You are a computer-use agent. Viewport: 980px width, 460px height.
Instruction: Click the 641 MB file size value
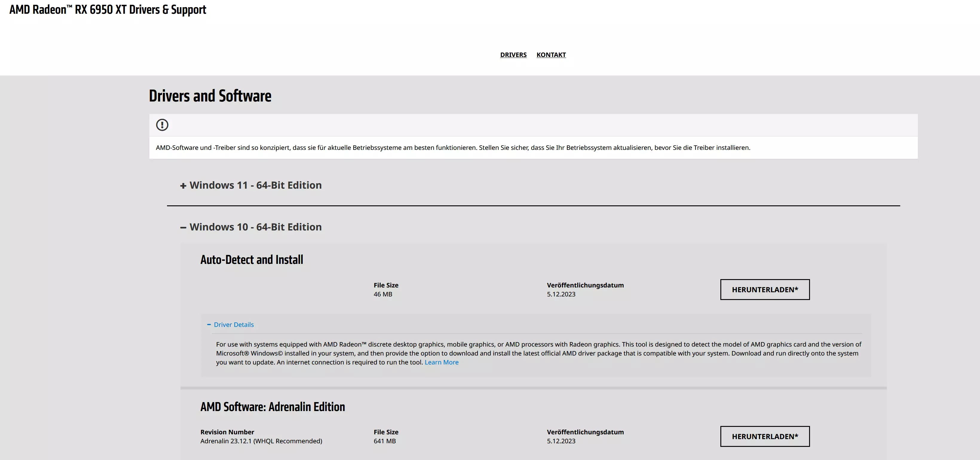(x=385, y=441)
